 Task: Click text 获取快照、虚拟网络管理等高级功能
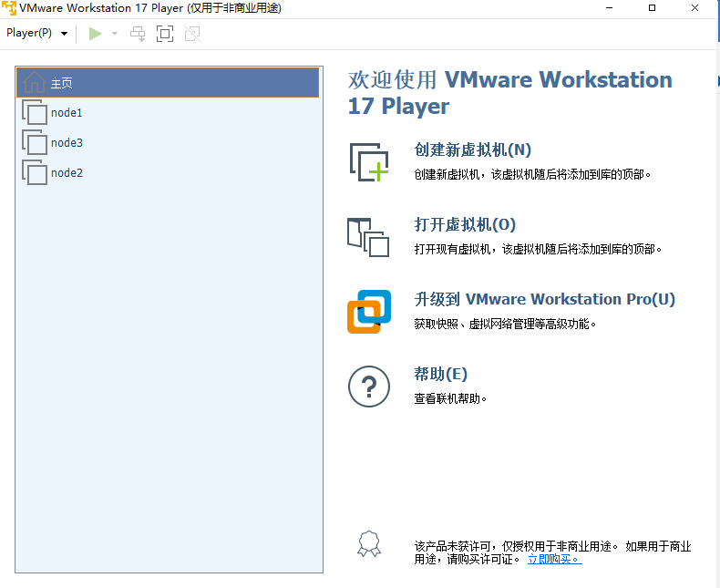505,325
